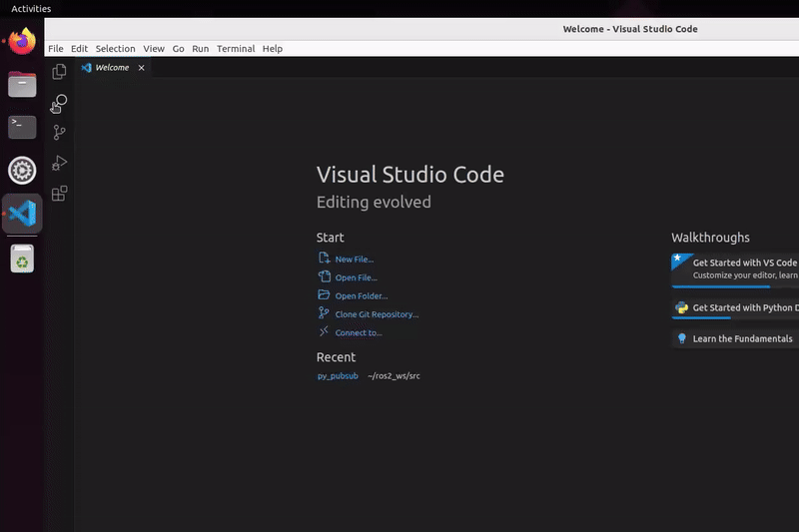Click the New File... link
This screenshot has height=532, width=799.
click(355, 260)
